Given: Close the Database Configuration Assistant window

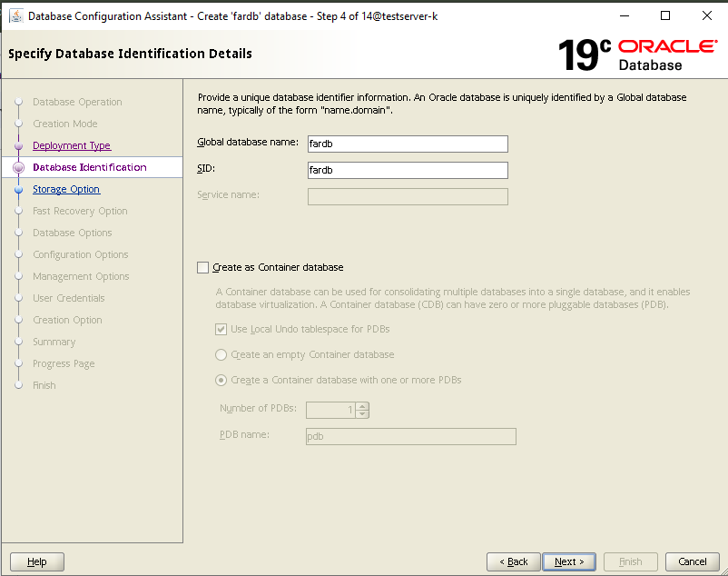Looking at the screenshot, I should pyautogui.click(x=706, y=15).
